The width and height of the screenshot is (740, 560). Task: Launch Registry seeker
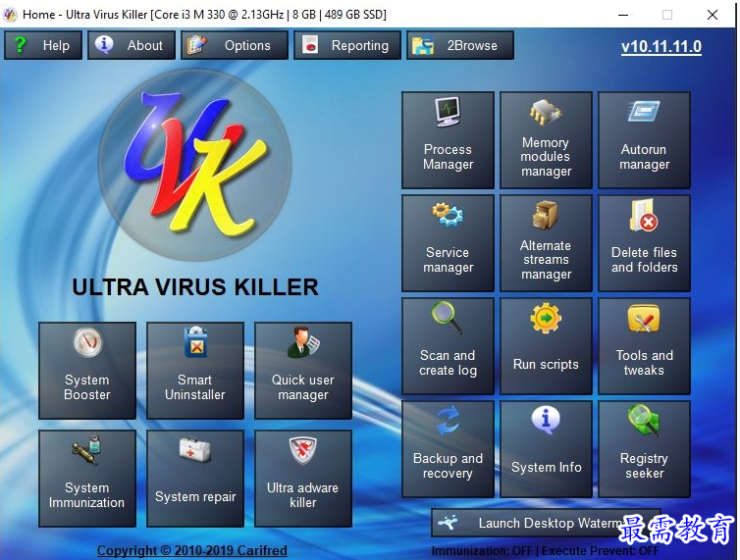coord(644,448)
